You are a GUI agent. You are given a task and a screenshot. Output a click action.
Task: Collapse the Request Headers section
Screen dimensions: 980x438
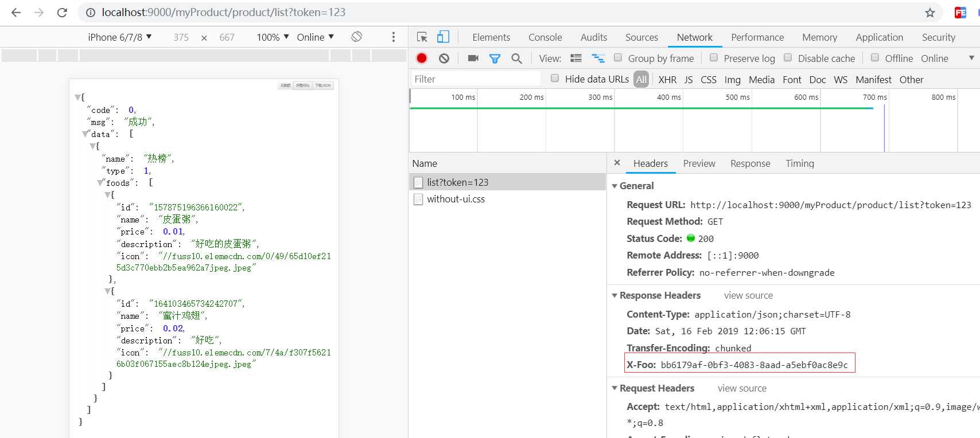(615, 388)
